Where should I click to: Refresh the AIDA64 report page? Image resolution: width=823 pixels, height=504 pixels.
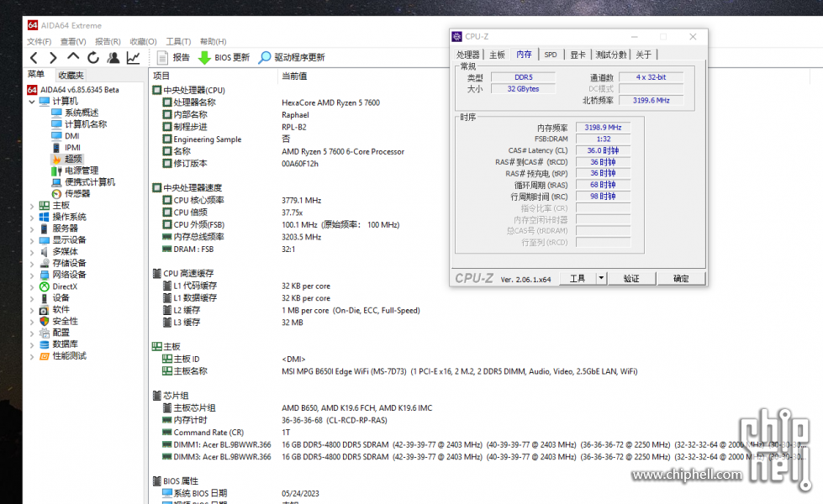tap(93, 58)
